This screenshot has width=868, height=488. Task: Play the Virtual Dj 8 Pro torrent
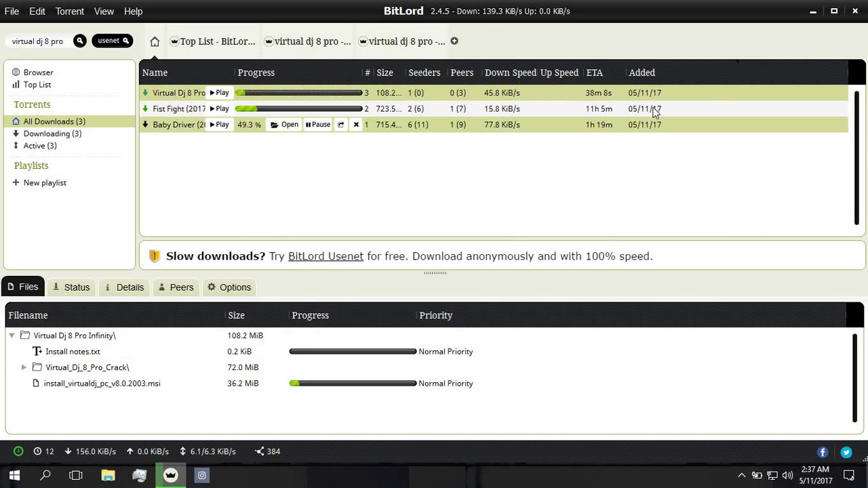[219, 92]
